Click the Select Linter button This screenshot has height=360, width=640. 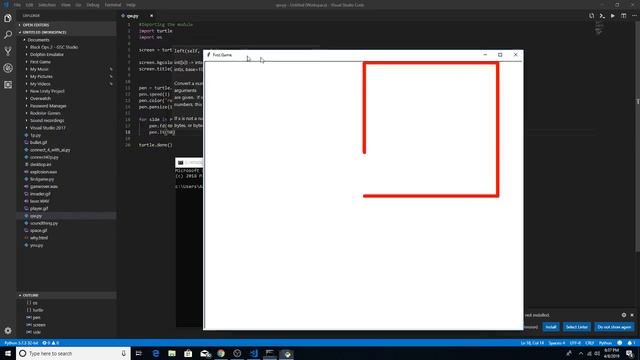[576, 327]
